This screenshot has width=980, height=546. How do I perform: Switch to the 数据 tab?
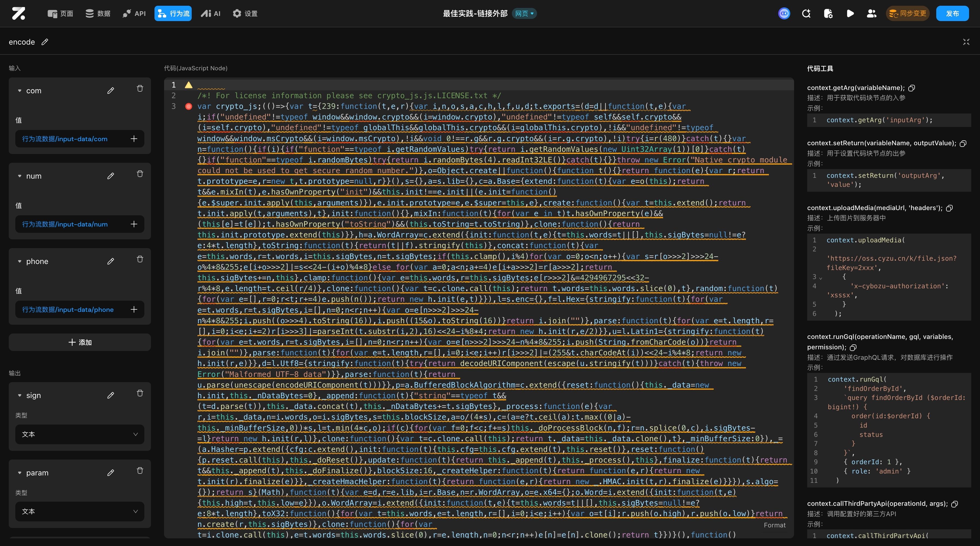[x=98, y=14]
